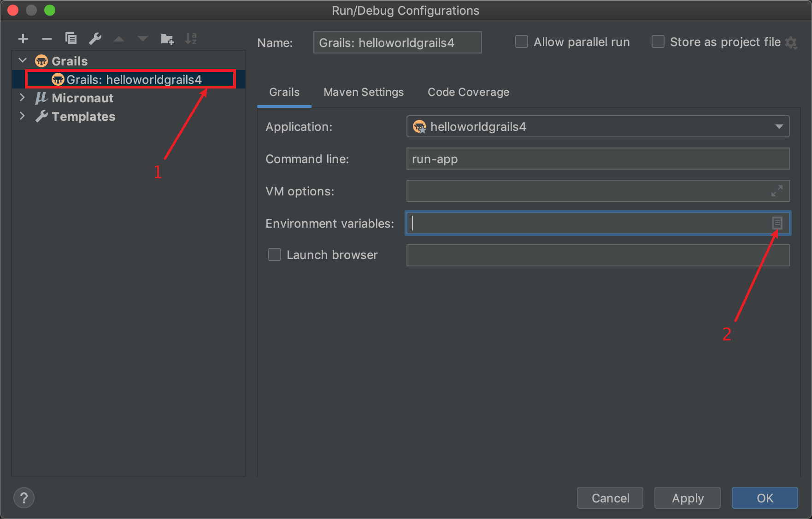This screenshot has height=519, width=812.
Task: Click the Grails group icon in tree
Action: coord(41,61)
